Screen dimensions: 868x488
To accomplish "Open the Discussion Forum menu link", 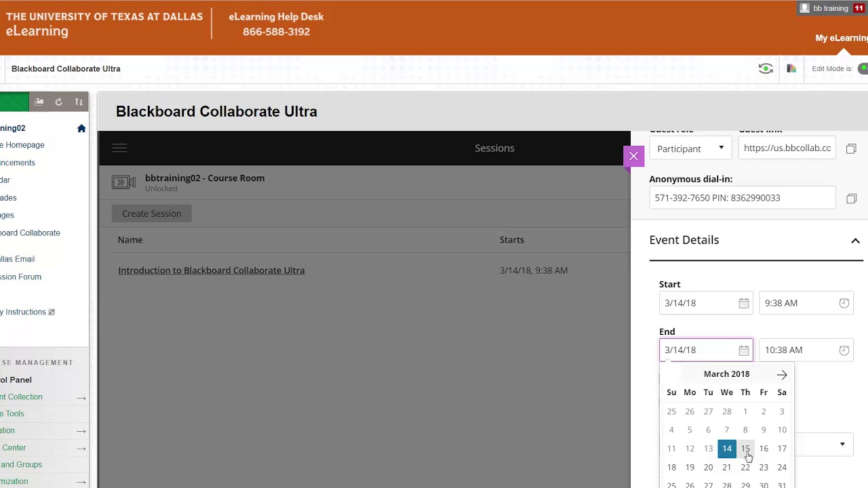I will 20,277.
